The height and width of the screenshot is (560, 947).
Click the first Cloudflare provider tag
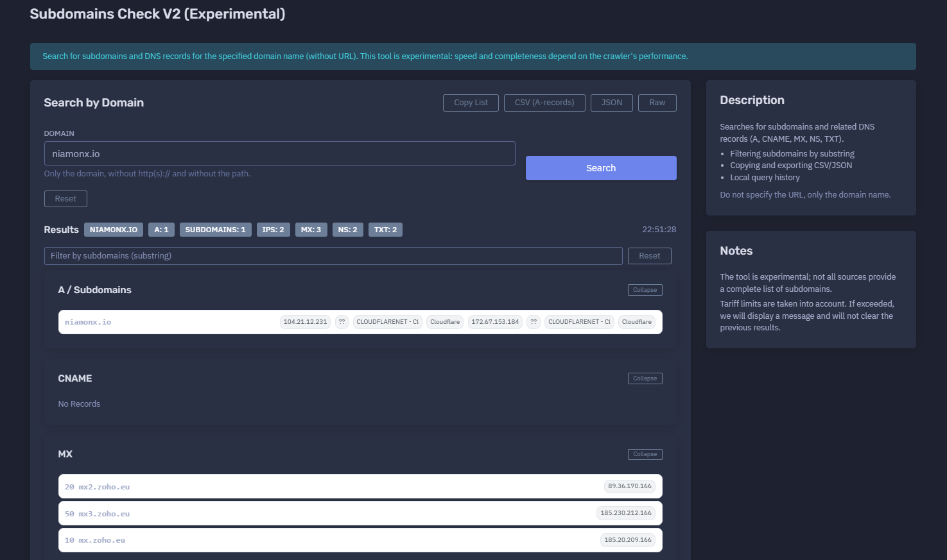pyautogui.click(x=445, y=322)
